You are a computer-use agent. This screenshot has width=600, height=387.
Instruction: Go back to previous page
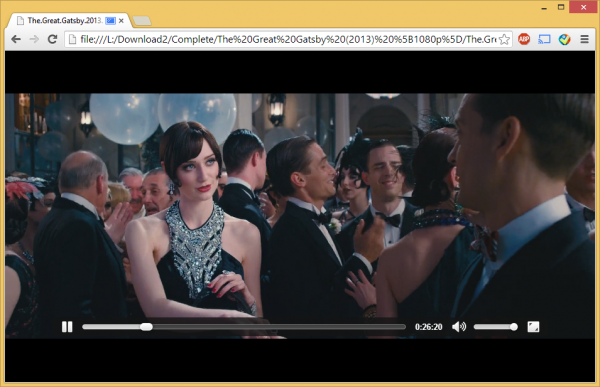16,39
